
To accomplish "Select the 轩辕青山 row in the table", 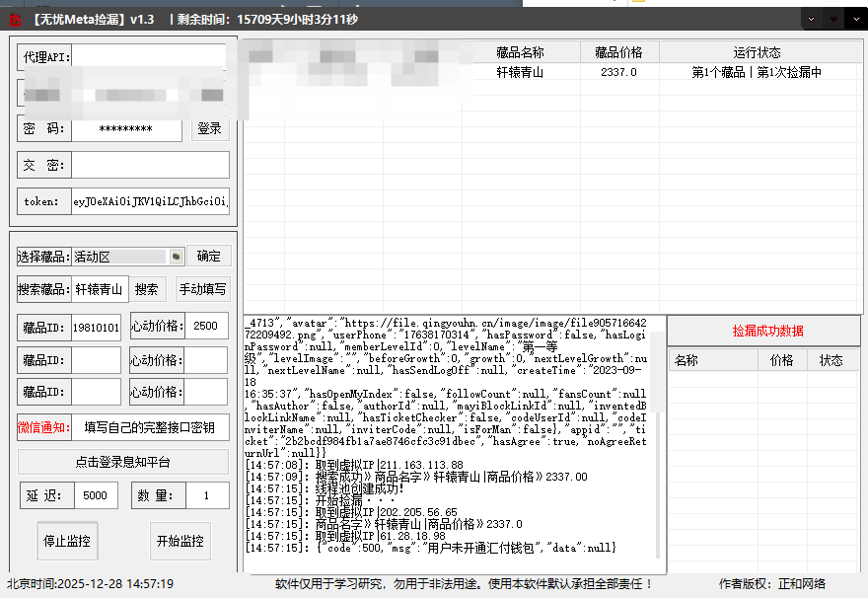I will click(x=520, y=72).
